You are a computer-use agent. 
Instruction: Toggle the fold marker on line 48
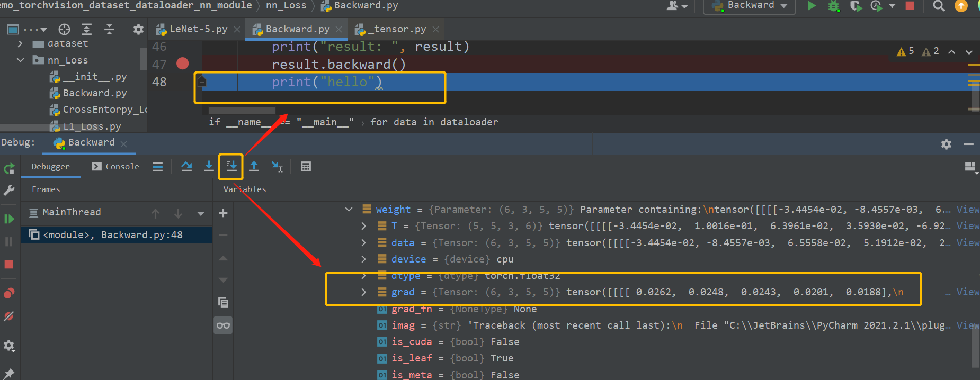pyautogui.click(x=201, y=81)
